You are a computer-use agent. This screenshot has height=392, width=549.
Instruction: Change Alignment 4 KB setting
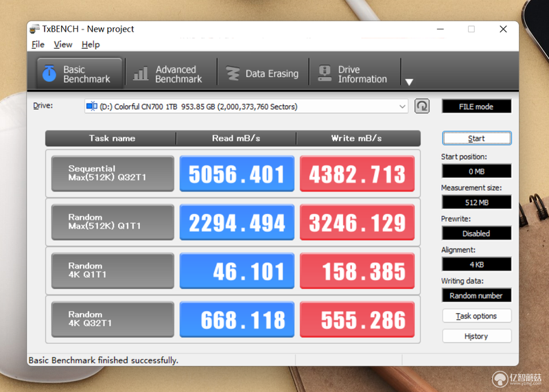(x=476, y=264)
